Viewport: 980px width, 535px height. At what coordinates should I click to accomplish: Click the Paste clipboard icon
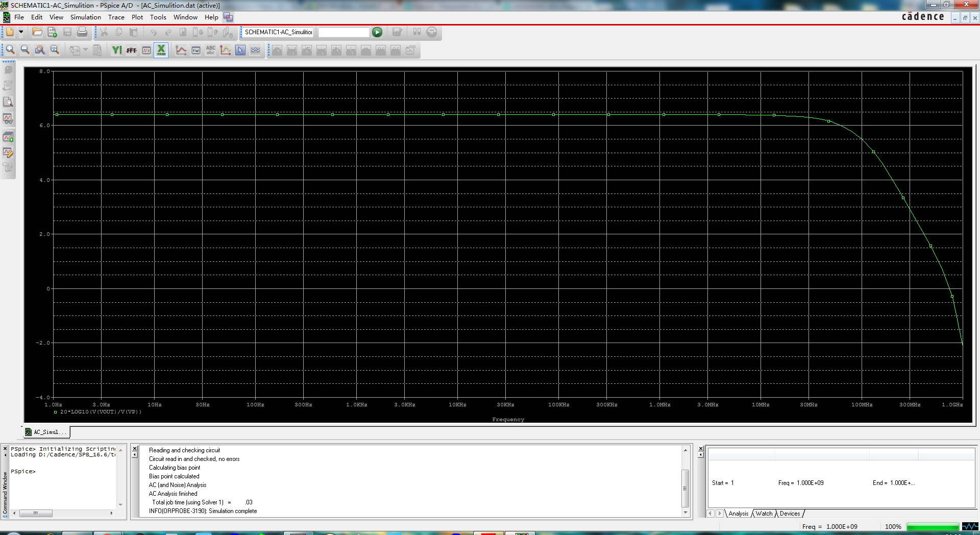(133, 32)
